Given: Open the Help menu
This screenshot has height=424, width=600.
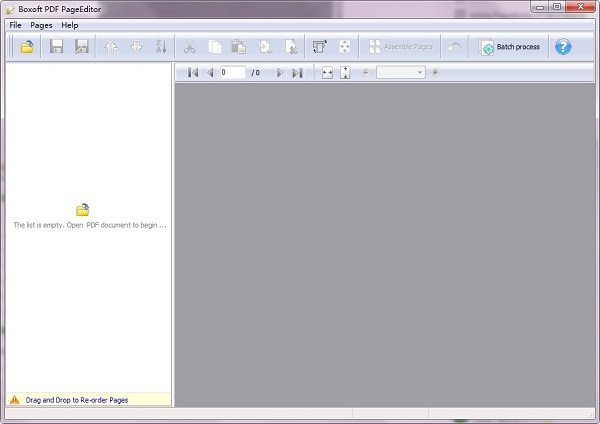Looking at the screenshot, I should [70, 24].
